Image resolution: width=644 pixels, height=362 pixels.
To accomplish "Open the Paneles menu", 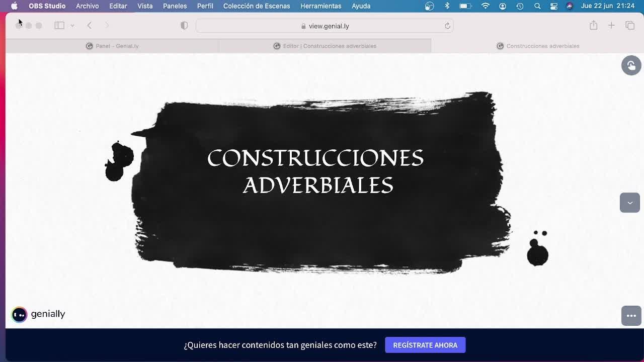I will (x=175, y=6).
